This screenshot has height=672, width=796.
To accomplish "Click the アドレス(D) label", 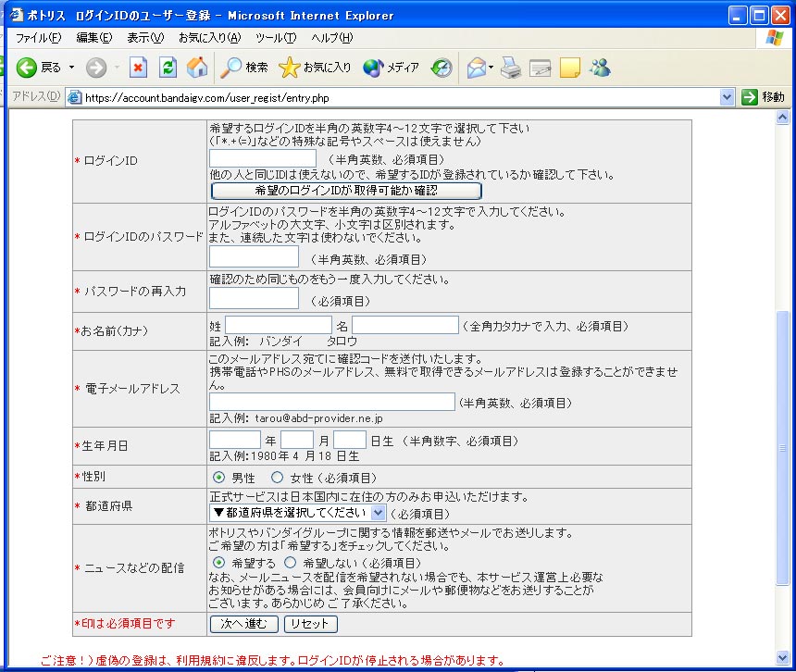I will tap(36, 96).
